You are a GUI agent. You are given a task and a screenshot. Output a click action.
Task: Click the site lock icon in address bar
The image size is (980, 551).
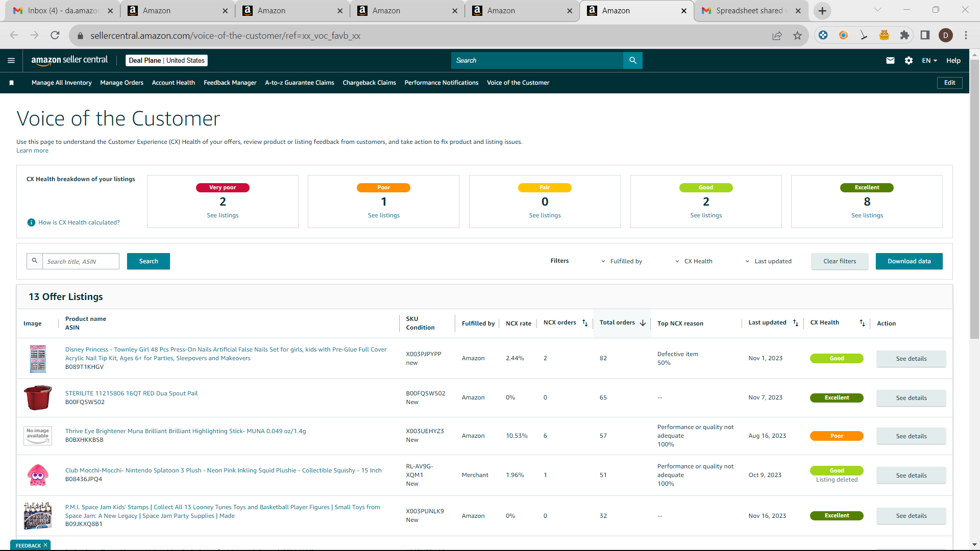[x=80, y=36]
